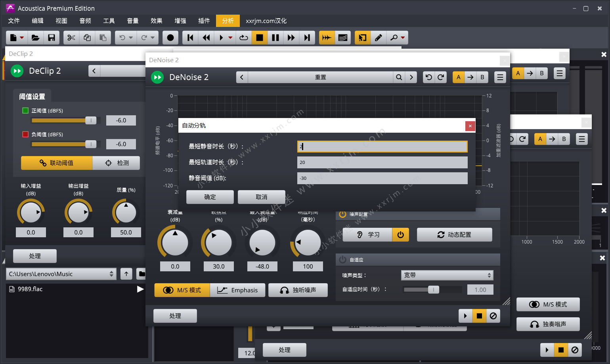Toggle the 正阈值 green checkbox

coord(26,111)
